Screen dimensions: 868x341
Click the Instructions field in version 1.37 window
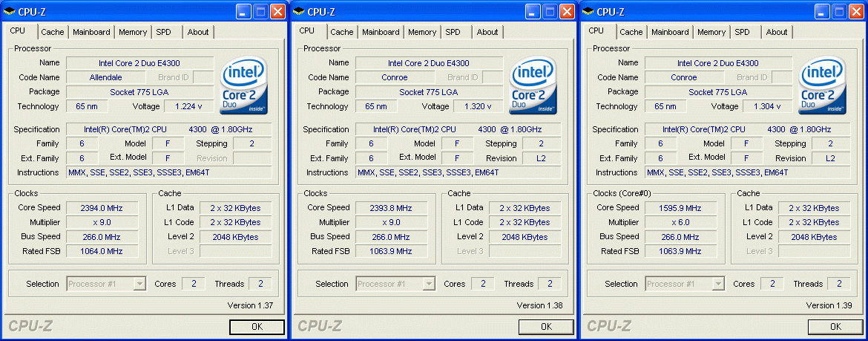(x=169, y=172)
